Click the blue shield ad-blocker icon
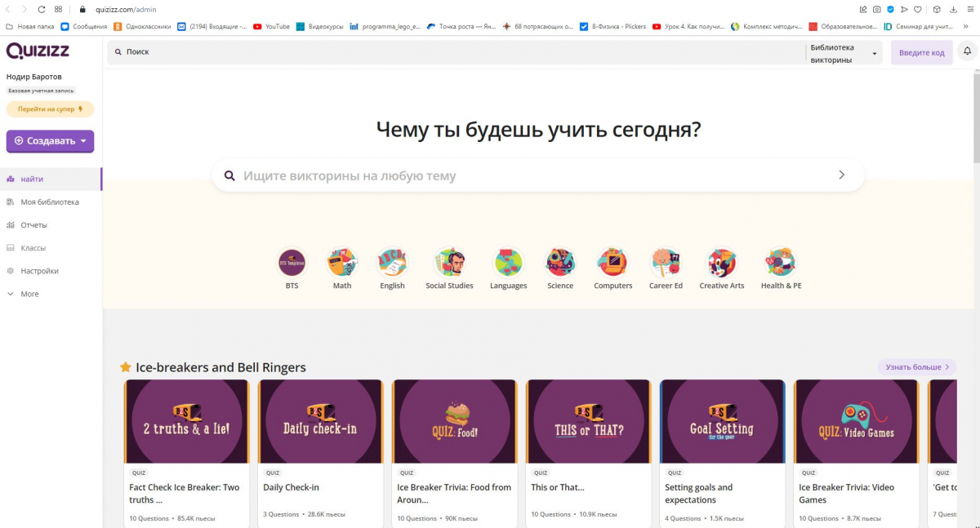 [x=890, y=9]
